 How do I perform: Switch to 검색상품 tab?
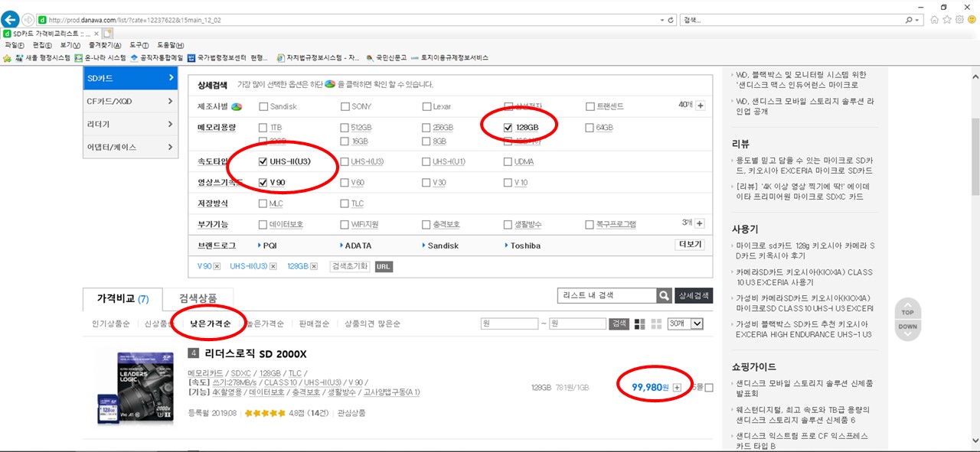pyautogui.click(x=198, y=298)
